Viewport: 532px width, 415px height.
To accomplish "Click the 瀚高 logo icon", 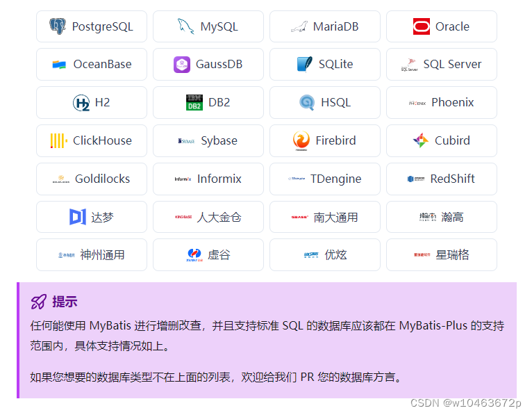I will pos(428,217).
